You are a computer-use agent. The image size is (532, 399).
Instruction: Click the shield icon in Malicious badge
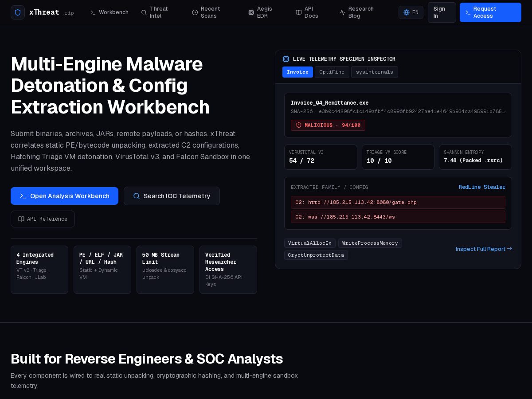(299, 125)
